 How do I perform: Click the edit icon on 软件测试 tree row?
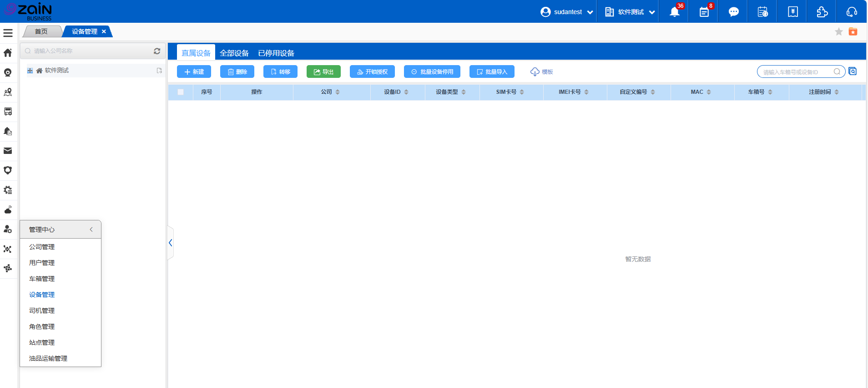(159, 71)
